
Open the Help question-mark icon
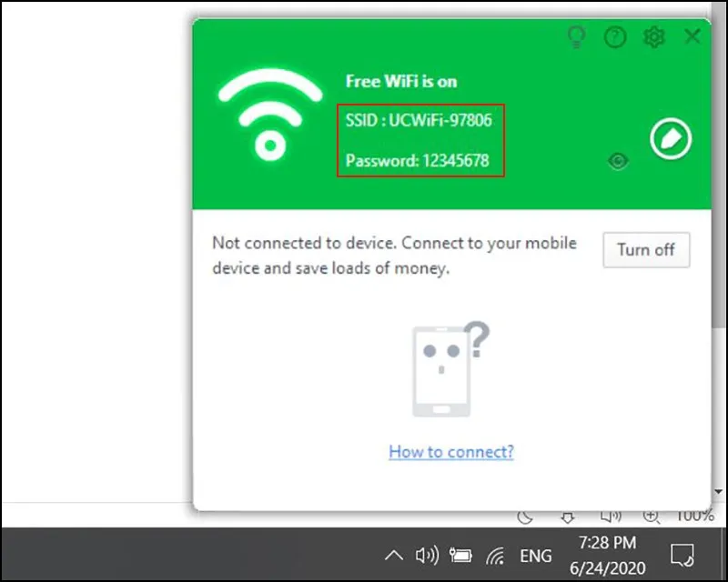pyautogui.click(x=614, y=37)
